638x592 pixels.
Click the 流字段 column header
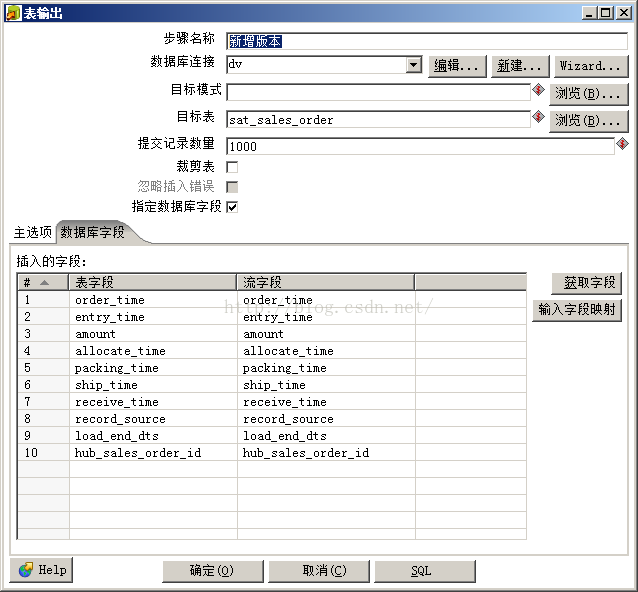[326, 282]
